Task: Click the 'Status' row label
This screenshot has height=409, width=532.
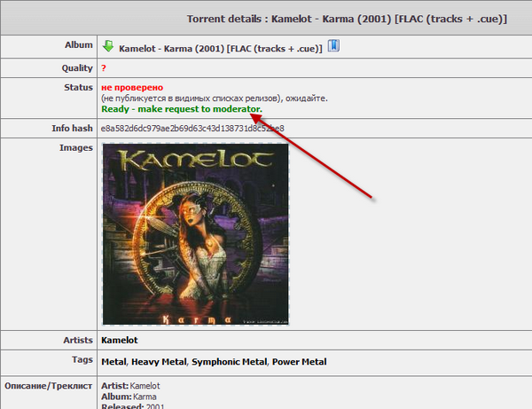Action: tap(78, 88)
